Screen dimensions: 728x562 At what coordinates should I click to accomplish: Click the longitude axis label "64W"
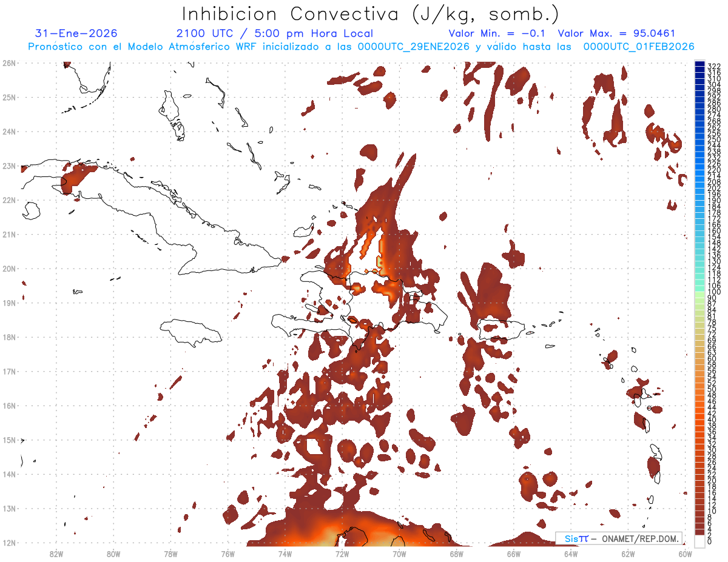coord(571,553)
